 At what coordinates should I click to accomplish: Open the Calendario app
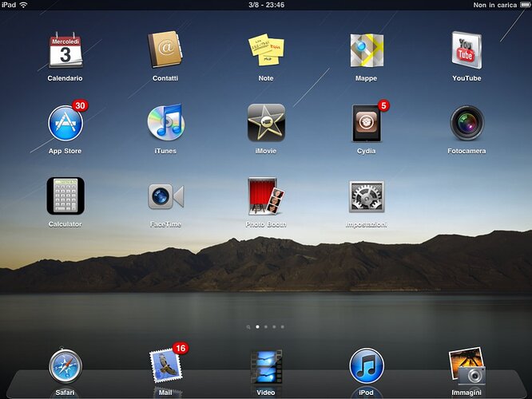coord(66,50)
